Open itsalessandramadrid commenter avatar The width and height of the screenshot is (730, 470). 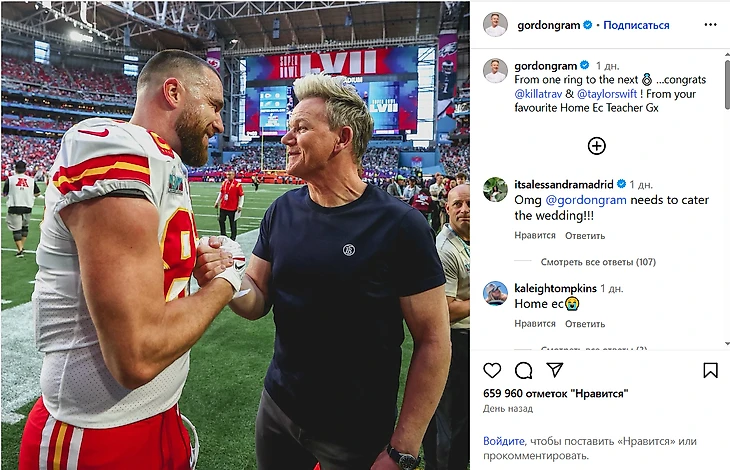495,189
